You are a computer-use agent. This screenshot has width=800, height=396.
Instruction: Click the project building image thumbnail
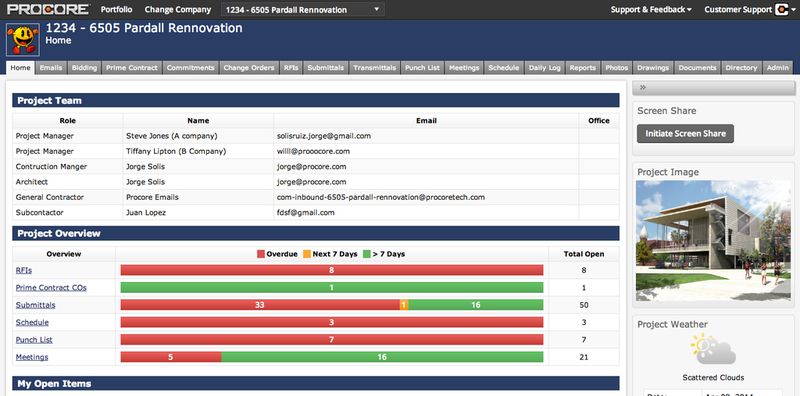tap(713, 241)
